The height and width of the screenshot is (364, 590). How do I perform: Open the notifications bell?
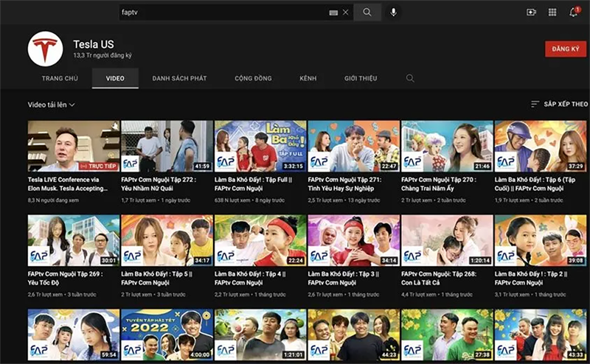[x=574, y=13]
